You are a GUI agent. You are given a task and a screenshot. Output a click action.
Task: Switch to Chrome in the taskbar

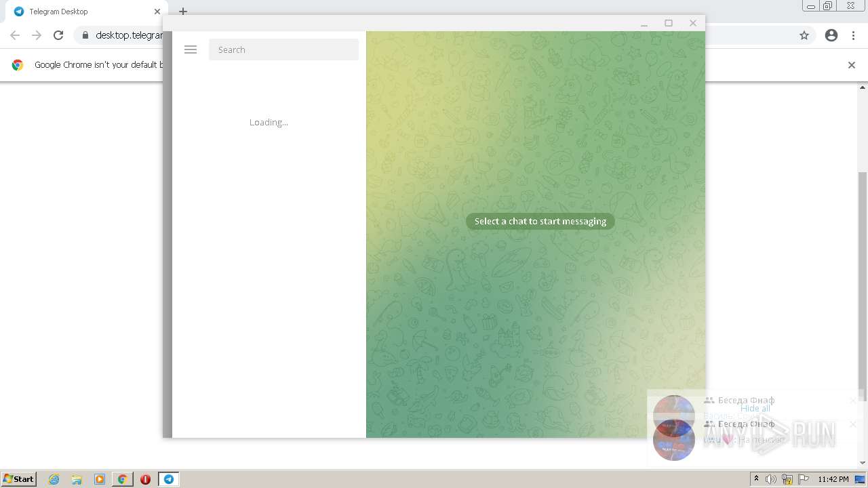coord(123,479)
